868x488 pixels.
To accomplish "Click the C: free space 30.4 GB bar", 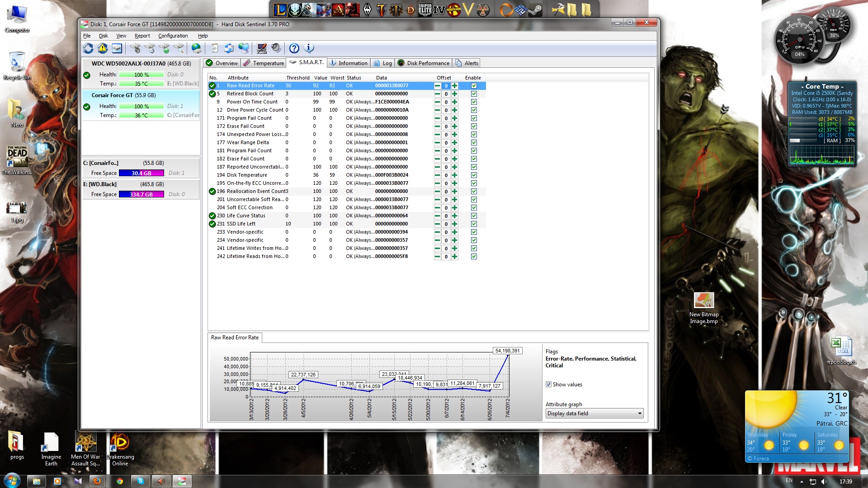I will (141, 173).
